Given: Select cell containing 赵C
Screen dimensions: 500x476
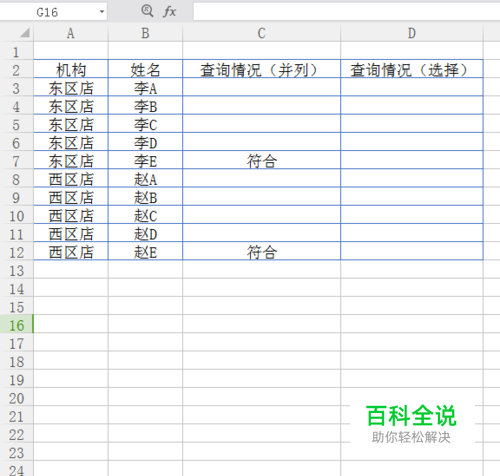Looking at the screenshot, I should [x=145, y=215].
